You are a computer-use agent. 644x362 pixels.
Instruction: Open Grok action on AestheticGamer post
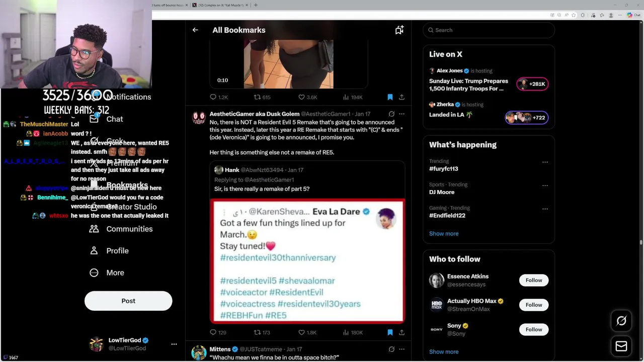pos(391,114)
